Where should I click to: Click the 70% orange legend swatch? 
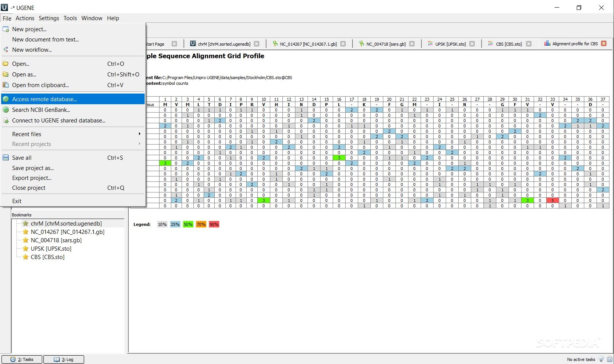pos(201,224)
